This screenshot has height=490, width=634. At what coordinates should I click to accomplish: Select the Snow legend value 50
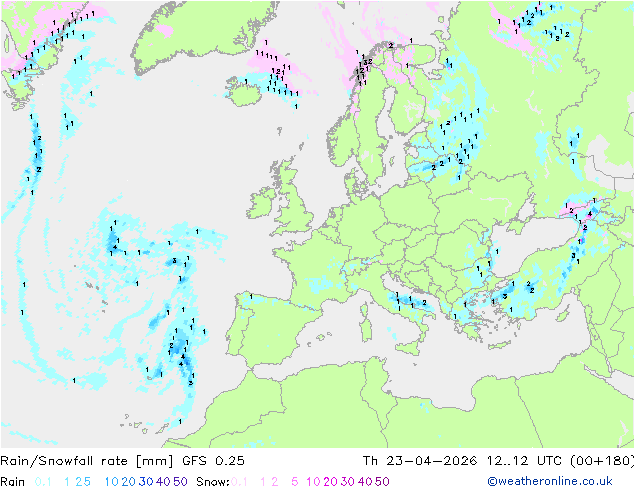point(382,482)
